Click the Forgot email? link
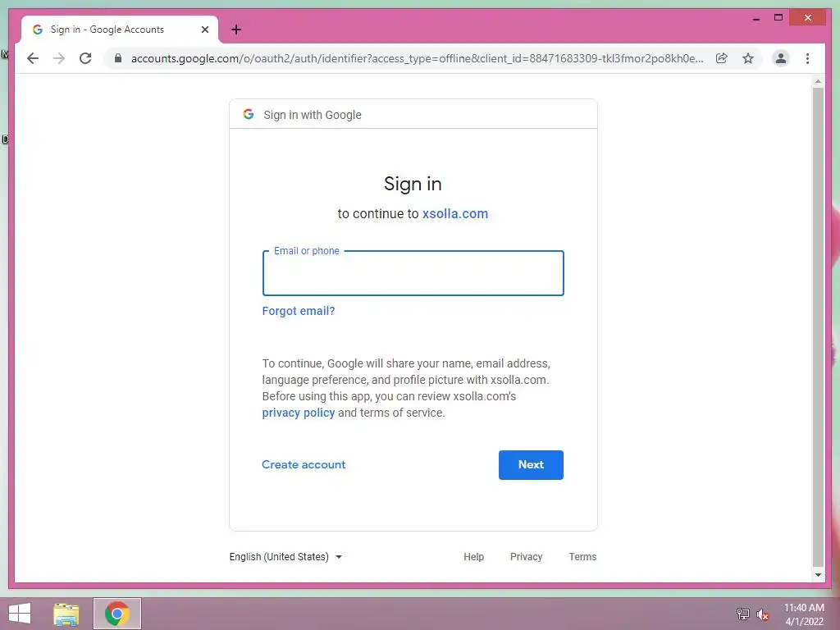 [299, 311]
